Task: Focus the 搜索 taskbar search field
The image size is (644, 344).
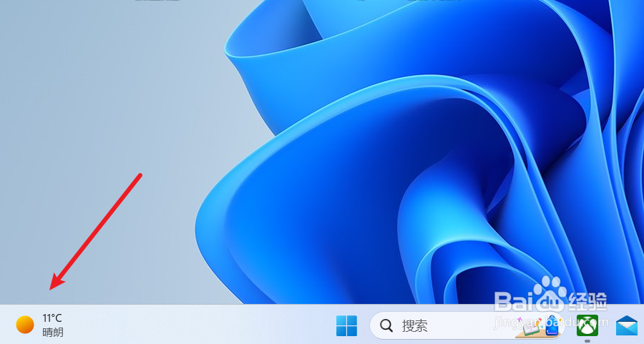Action: pos(467,325)
